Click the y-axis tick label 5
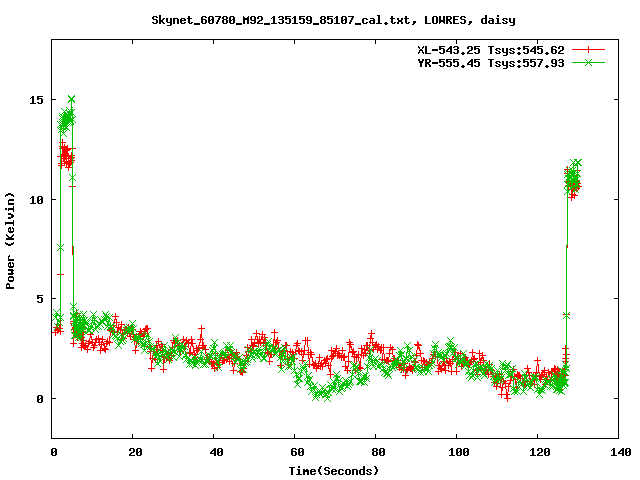This screenshot has height=480, width=640. coord(40,299)
